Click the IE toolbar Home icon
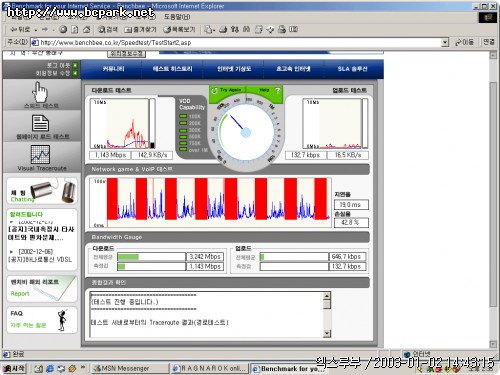 (x=86, y=30)
